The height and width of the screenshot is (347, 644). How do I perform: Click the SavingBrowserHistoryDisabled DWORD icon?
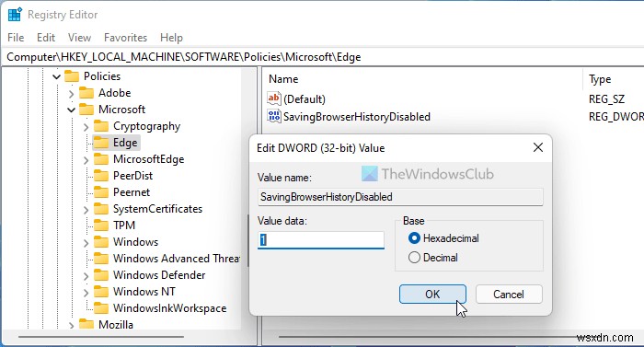(273, 116)
